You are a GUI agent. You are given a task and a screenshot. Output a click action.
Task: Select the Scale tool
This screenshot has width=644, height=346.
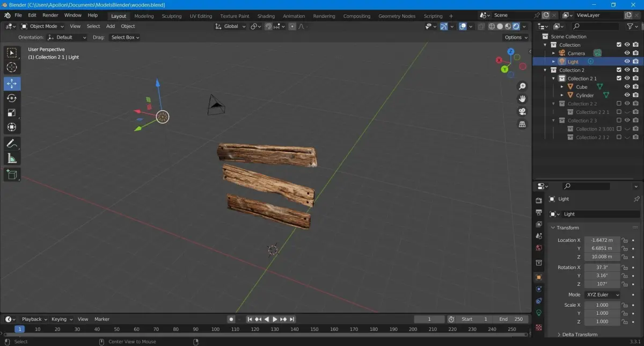(x=12, y=113)
